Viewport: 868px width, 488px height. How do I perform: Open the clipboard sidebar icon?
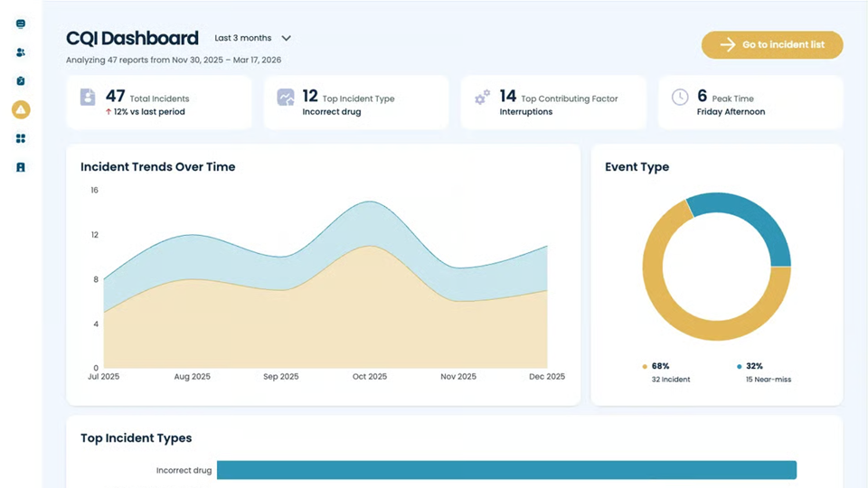coord(21,81)
